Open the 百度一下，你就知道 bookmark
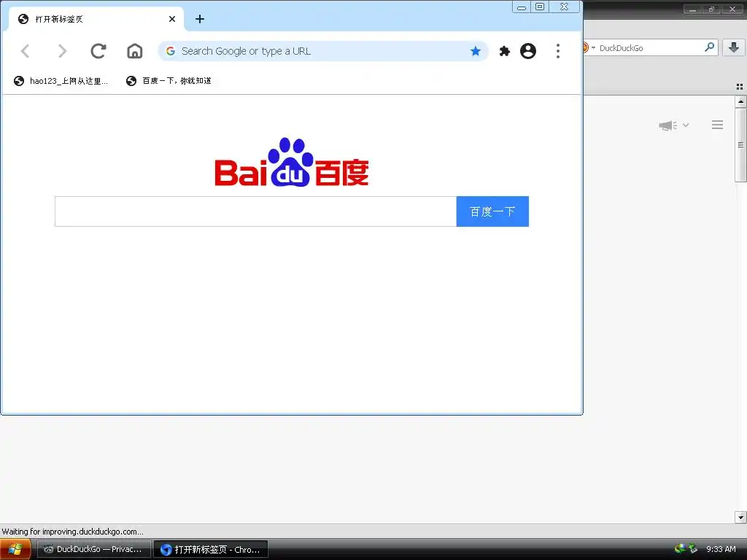This screenshot has height=560, width=747. click(169, 81)
